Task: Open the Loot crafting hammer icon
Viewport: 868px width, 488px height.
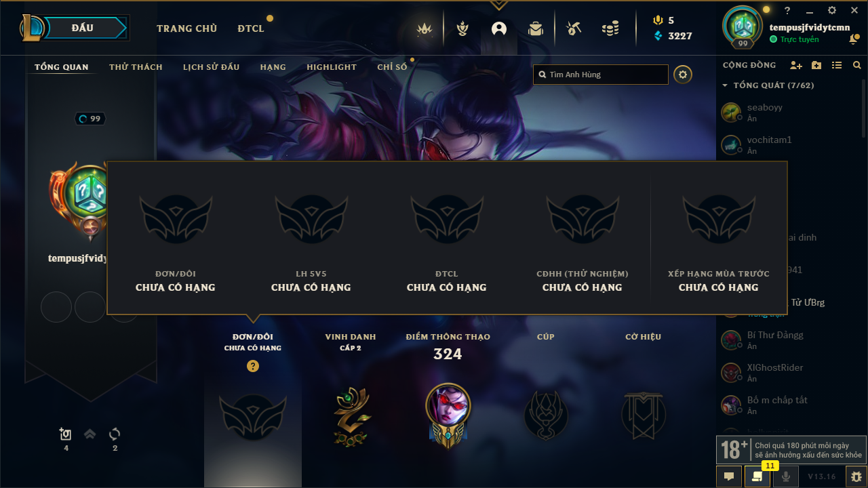Action: tap(574, 29)
